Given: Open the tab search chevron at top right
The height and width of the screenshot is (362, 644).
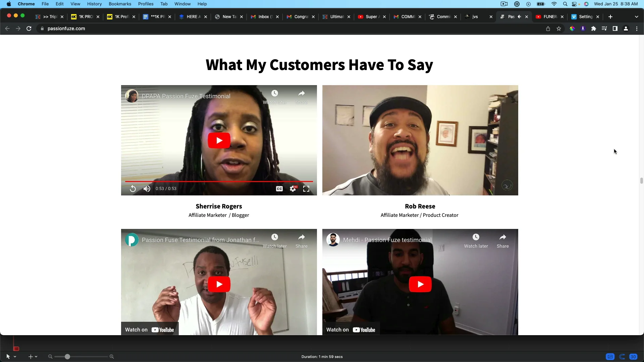Looking at the screenshot, I should pos(637,16).
